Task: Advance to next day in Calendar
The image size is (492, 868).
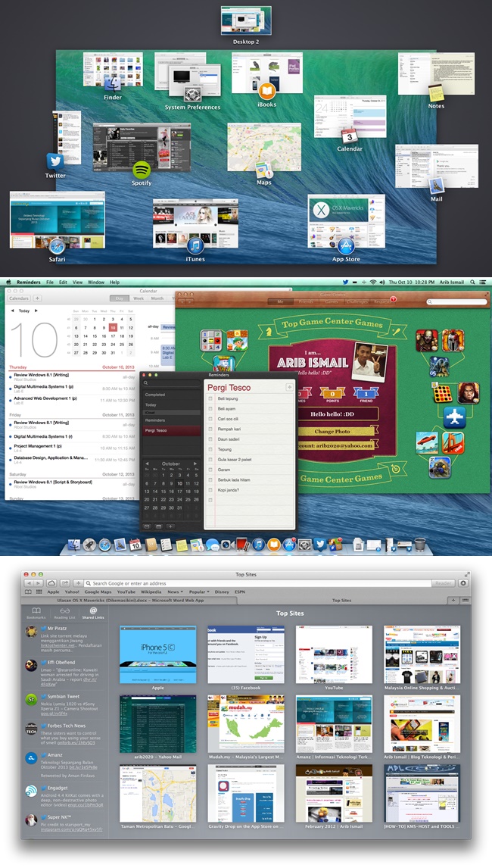Action: [x=36, y=311]
